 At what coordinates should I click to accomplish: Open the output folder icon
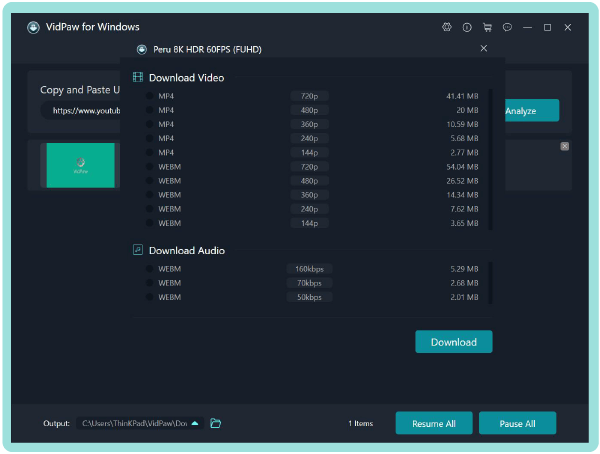pos(215,423)
